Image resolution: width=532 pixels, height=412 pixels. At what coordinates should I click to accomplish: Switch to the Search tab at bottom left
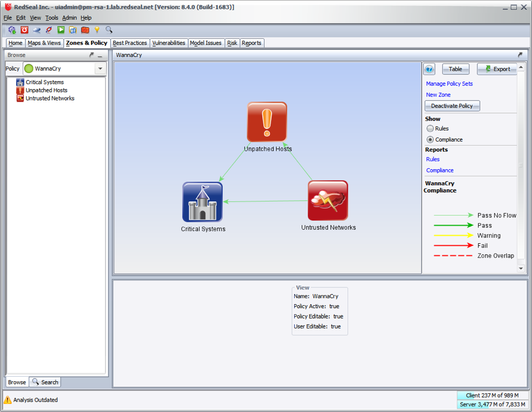click(x=45, y=382)
